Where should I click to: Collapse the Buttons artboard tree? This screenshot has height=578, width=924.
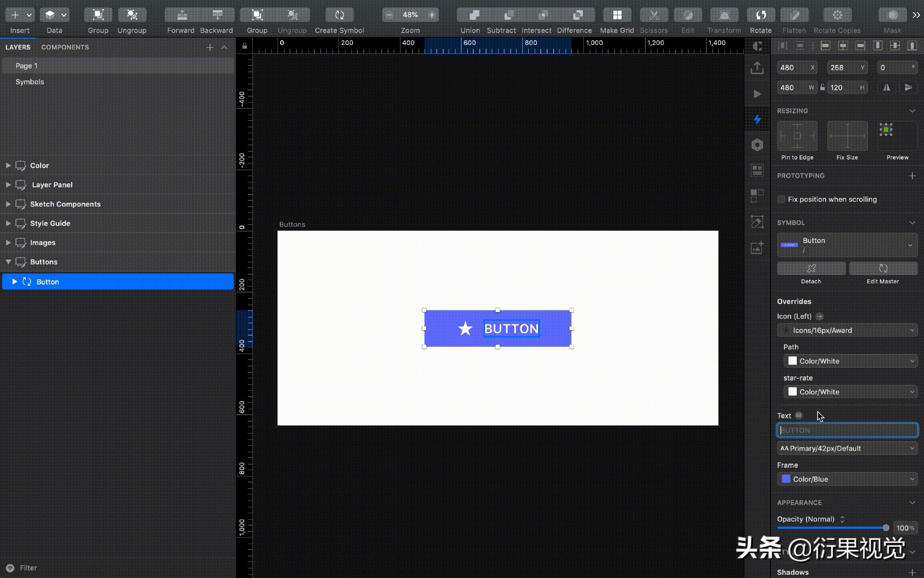click(8, 262)
